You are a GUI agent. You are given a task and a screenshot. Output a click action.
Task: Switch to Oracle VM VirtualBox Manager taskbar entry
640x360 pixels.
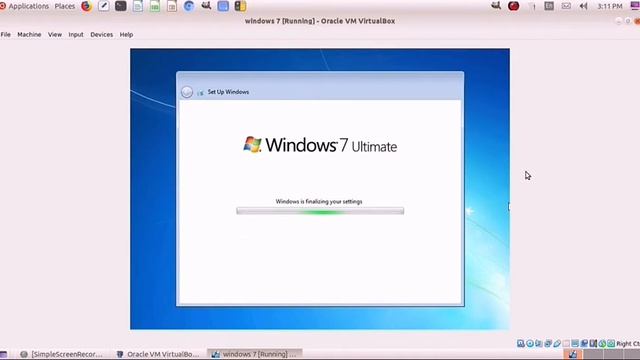158,354
